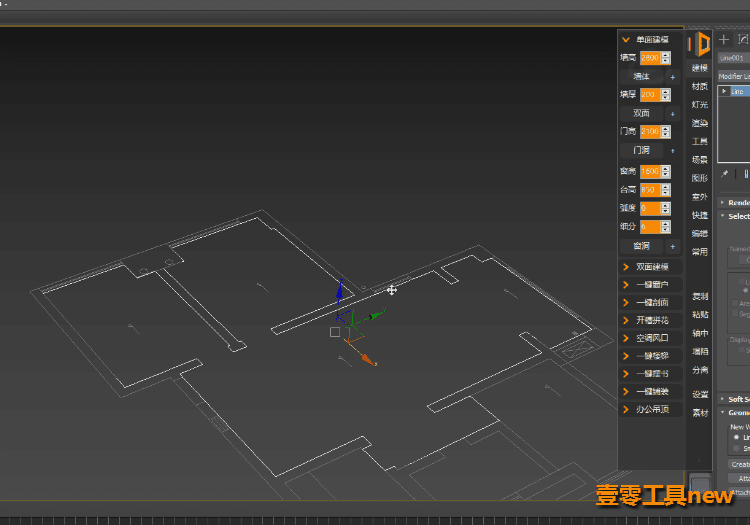Increase the 墙高 spinner value
This screenshot has width=750, height=525.
tap(666, 55)
